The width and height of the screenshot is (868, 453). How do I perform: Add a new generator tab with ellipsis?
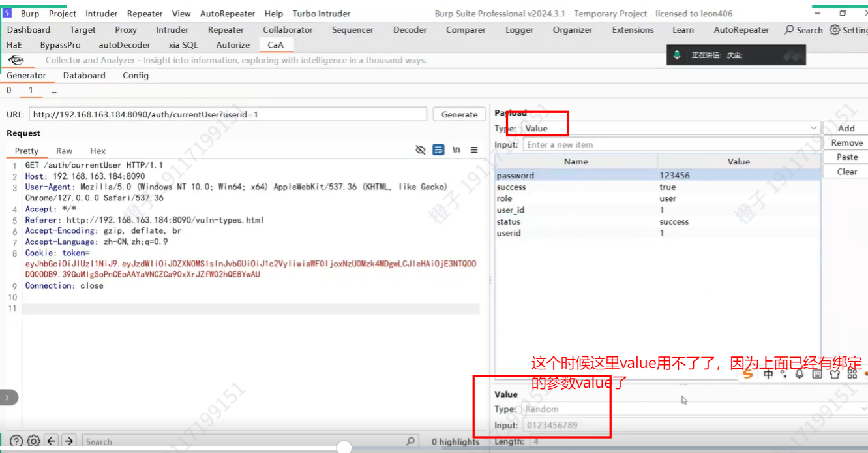[x=53, y=91]
